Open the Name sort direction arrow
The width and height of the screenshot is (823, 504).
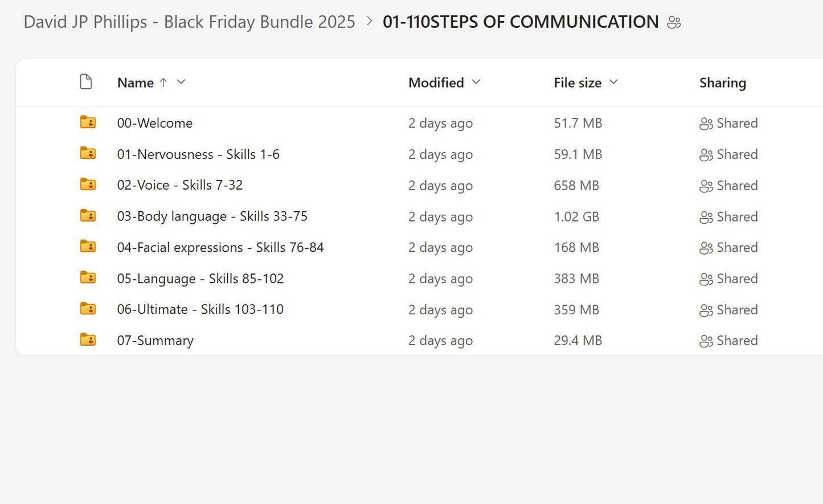point(163,82)
